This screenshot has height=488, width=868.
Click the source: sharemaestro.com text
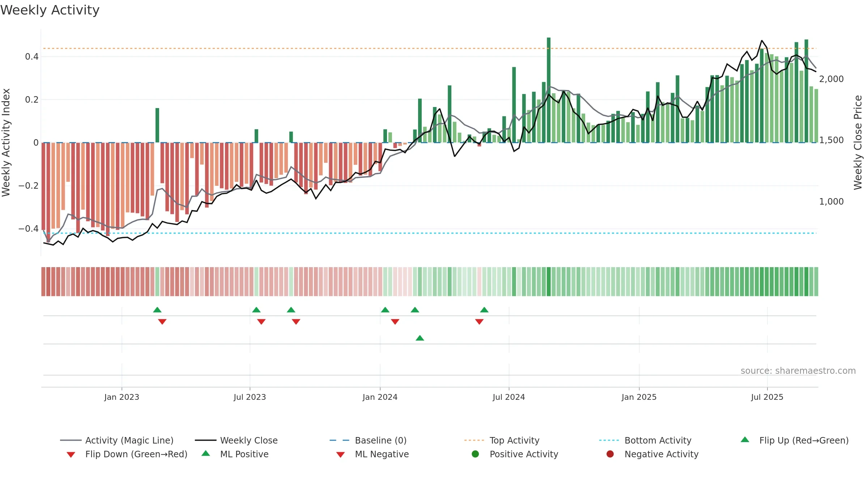(798, 371)
